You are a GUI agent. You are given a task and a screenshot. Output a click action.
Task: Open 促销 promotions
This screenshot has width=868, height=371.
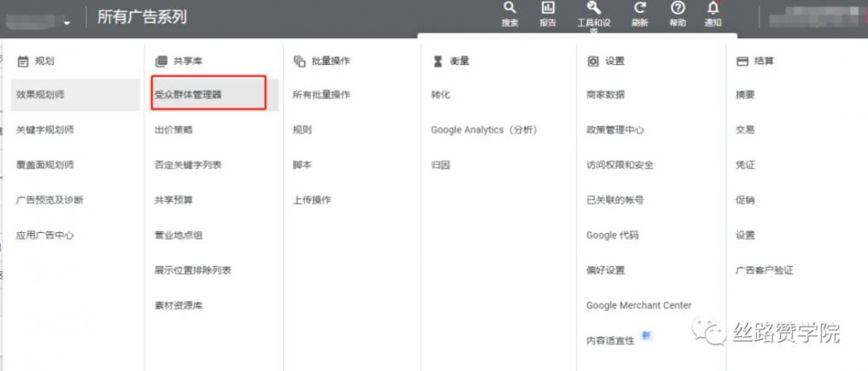coord(745,200)
